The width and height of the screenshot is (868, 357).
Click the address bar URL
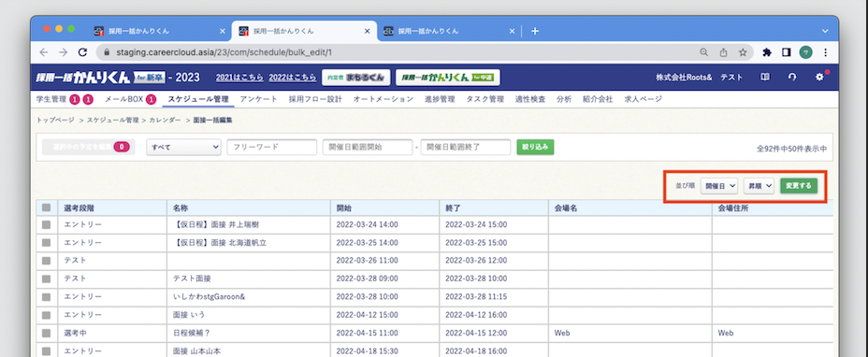pyautogui.click(x=224, y=52)
